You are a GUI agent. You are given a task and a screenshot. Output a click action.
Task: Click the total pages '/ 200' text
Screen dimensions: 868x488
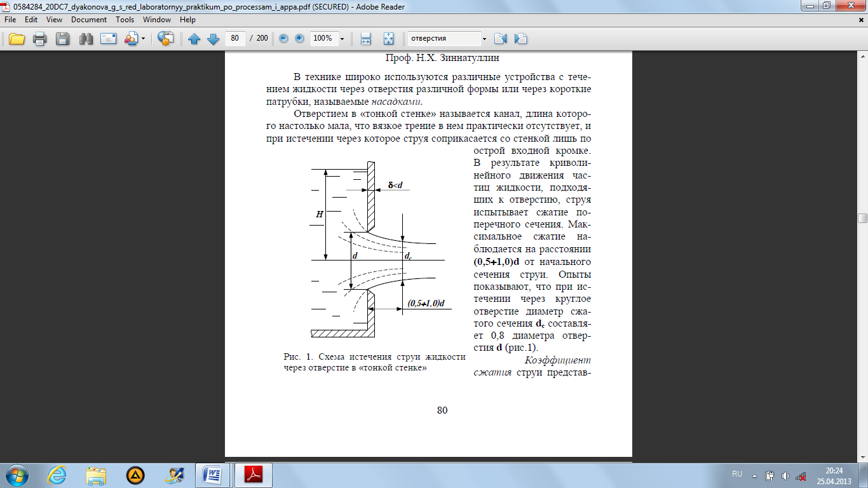pos(259,38)
